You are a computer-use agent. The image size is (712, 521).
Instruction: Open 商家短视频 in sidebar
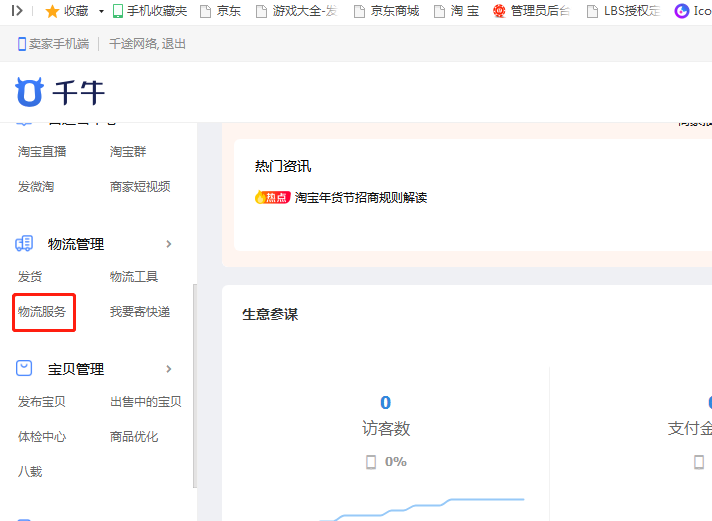(140, 186)
